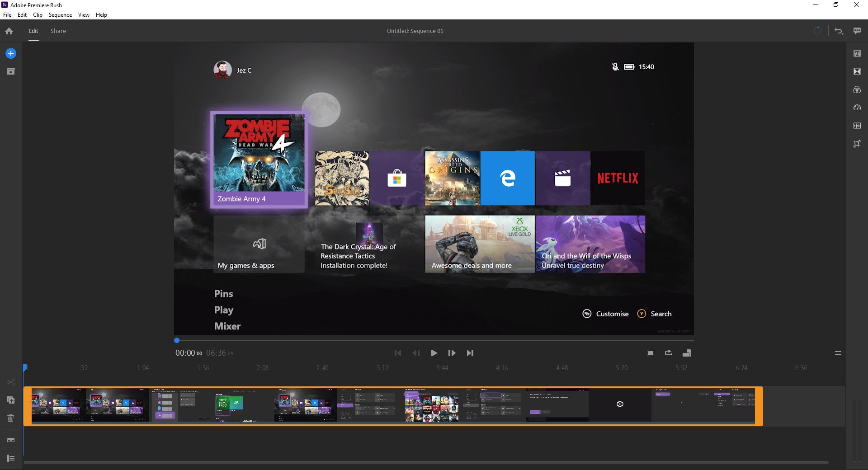
Task: Switch to the Share tab
Action: tap(58, 31)
